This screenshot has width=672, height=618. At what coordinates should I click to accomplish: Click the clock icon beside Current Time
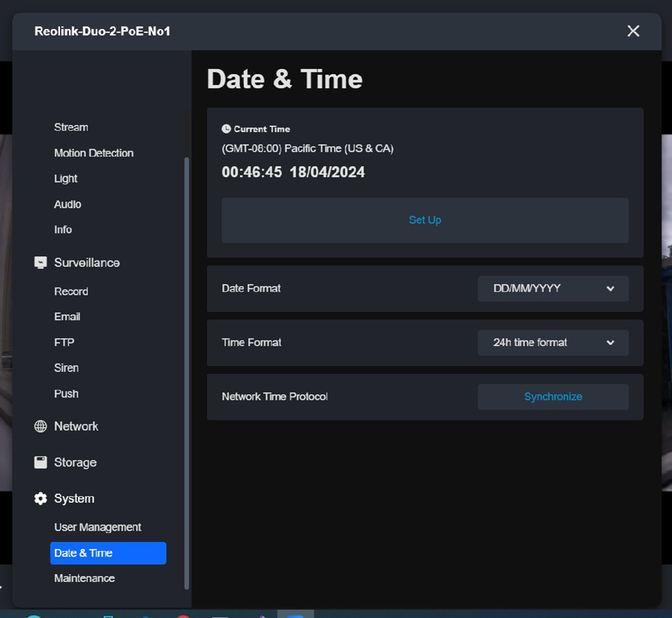[226, 129]
